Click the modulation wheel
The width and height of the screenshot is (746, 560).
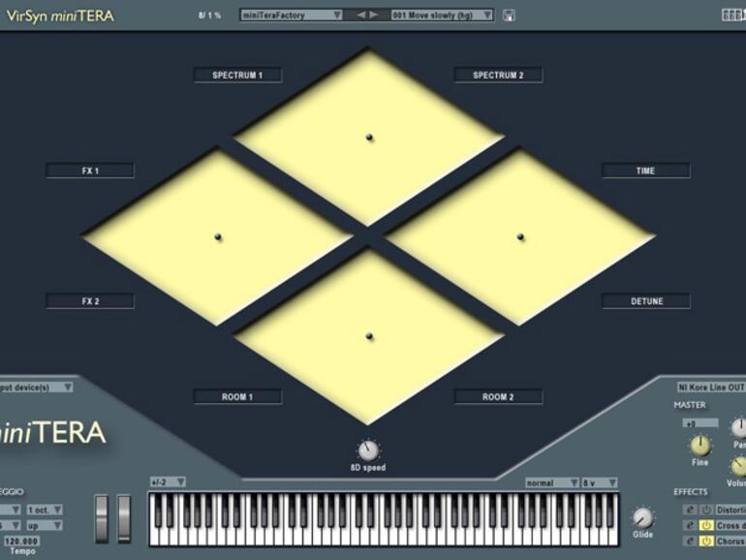(x=124, y=518)
